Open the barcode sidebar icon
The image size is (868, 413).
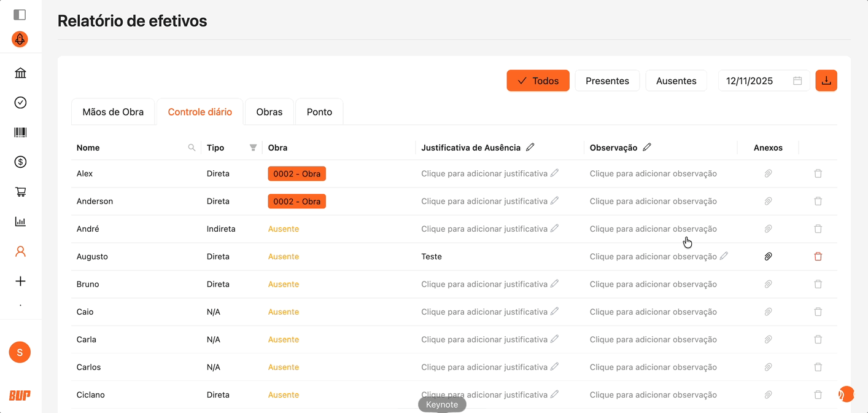tap(20, 132)
